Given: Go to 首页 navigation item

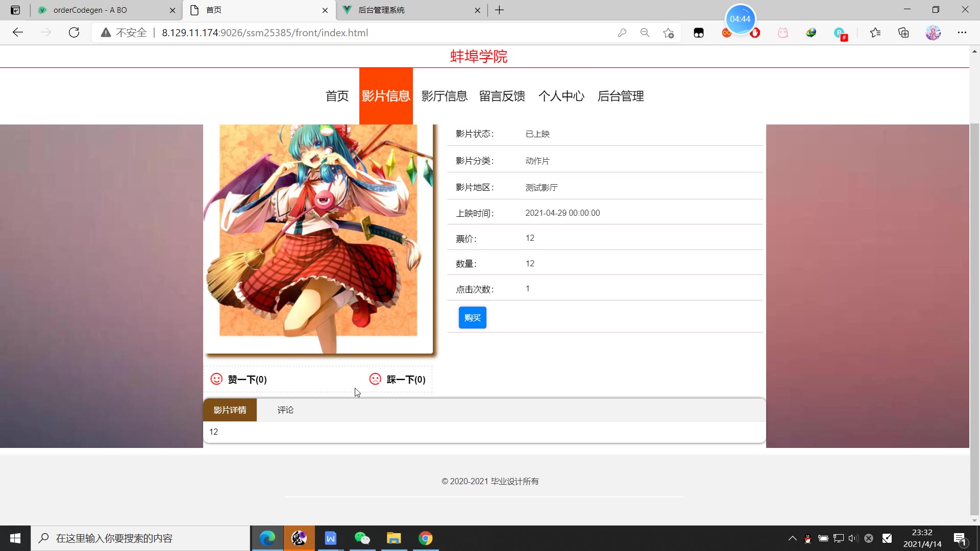Looking at the screenshot, I should (x=337, y=96).
